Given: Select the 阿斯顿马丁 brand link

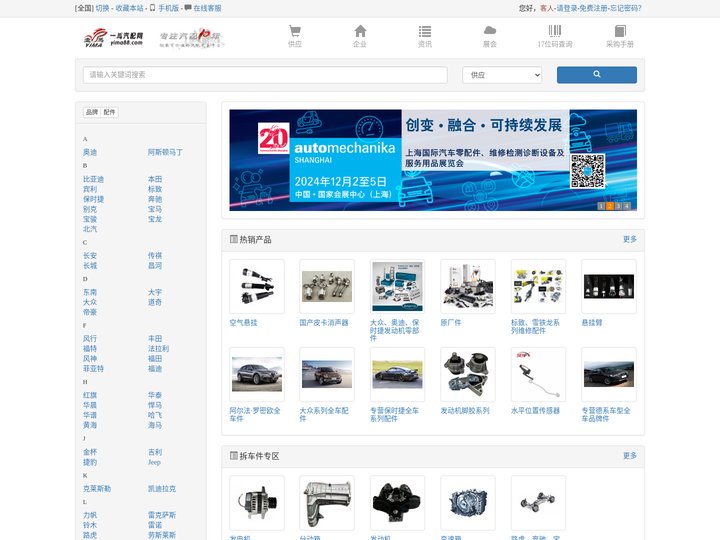Looking at the screenshot, I should pos(165,152).
